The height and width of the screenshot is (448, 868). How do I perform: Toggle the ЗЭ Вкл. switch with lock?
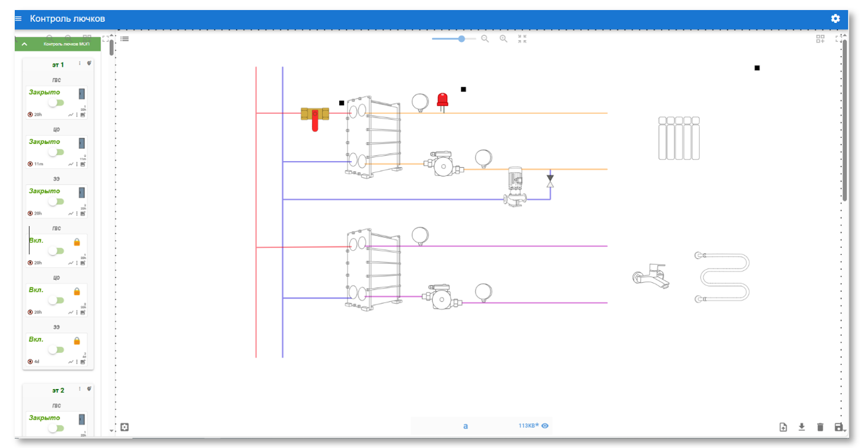56,349
